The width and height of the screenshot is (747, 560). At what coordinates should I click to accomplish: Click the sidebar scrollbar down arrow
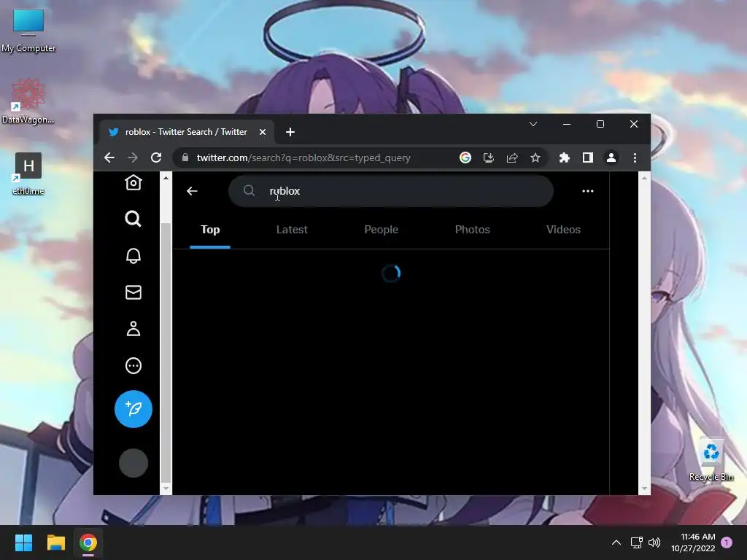coord(166,489)
